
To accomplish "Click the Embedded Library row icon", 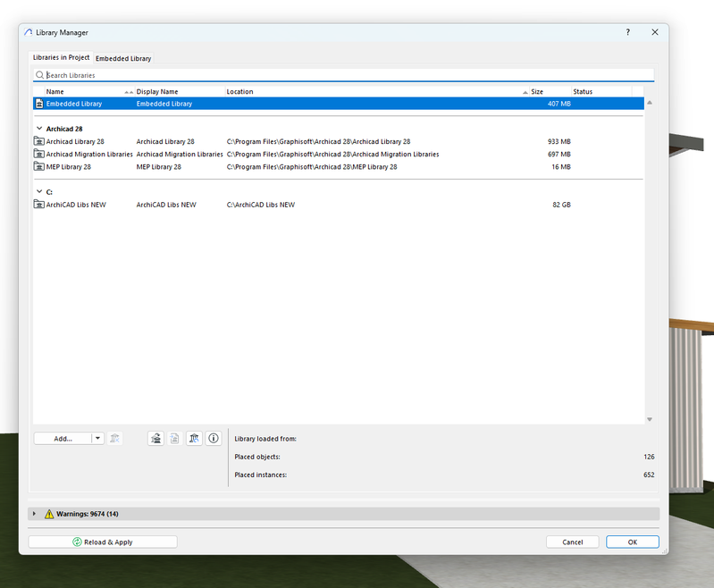I will pos(39,104).
